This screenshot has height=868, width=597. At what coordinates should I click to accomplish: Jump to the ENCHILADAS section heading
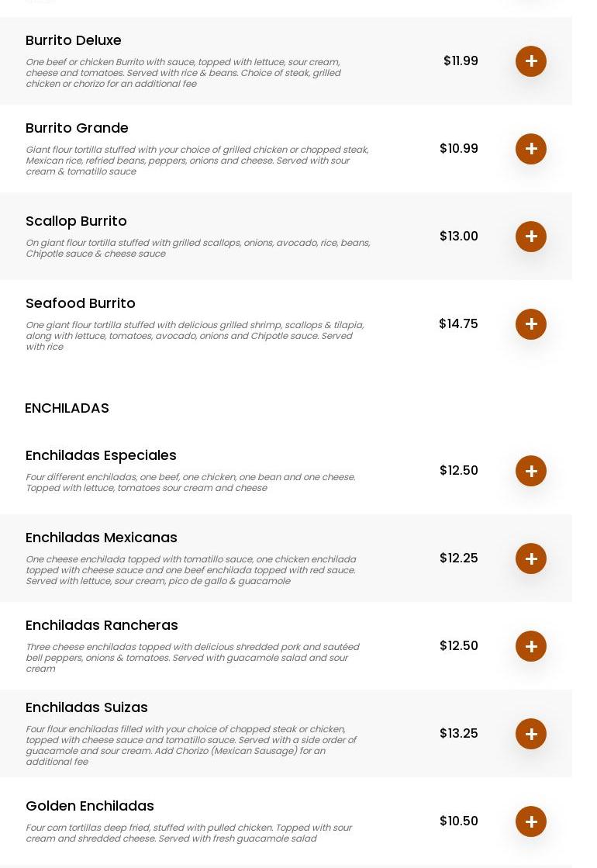(x=67, y=408)
